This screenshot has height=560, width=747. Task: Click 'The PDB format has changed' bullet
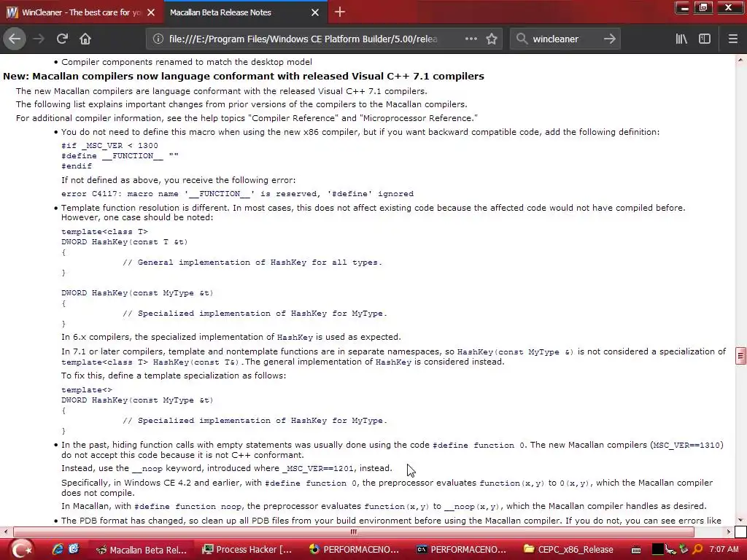391,521
